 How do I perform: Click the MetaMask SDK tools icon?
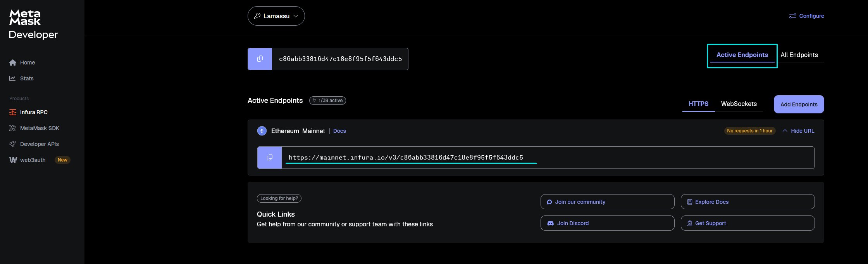tap(13, 128)
